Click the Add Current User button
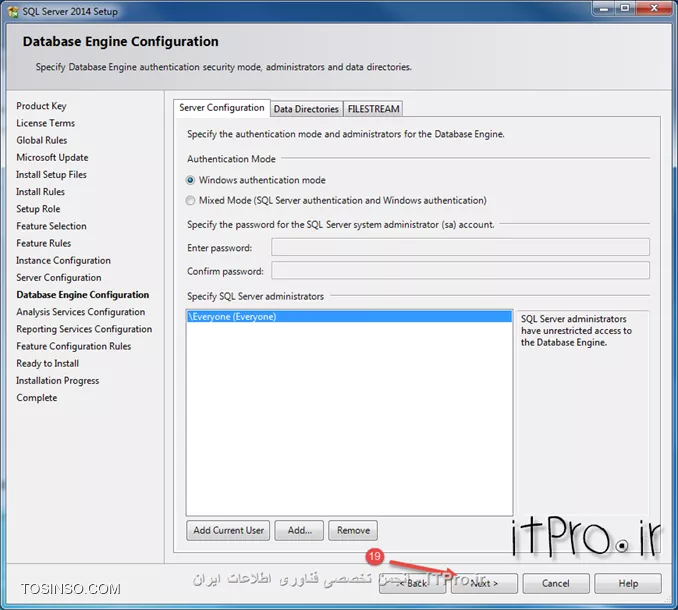 pyautogui.click(x=228, y=530)
